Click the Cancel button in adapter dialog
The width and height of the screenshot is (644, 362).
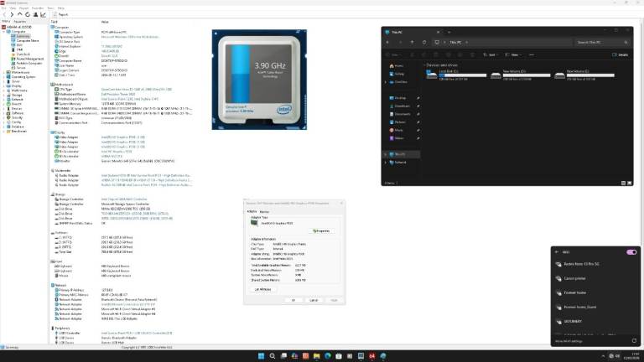pyautogui.click(x=313, y=300)
